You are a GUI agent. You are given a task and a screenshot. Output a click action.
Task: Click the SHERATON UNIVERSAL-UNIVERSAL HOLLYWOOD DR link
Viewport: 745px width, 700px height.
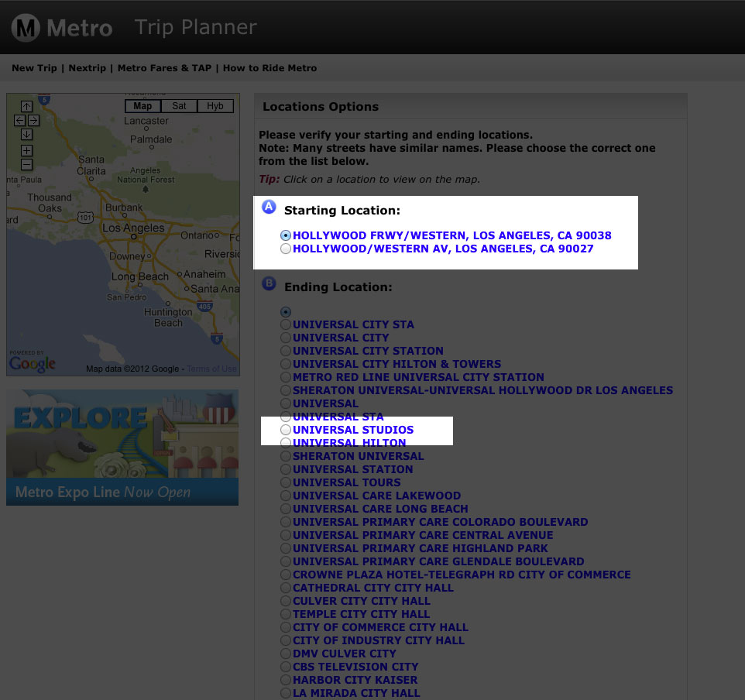(x=482, y=390)
